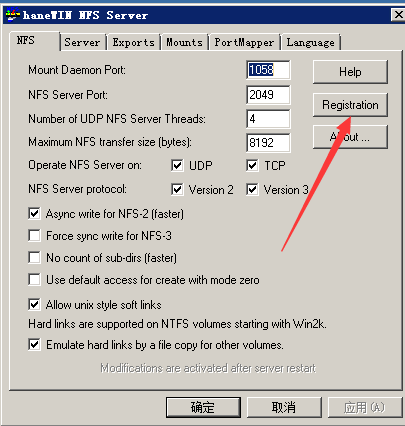
Task: Disable Async write for NFS-2
Action: tap(34, 213)
